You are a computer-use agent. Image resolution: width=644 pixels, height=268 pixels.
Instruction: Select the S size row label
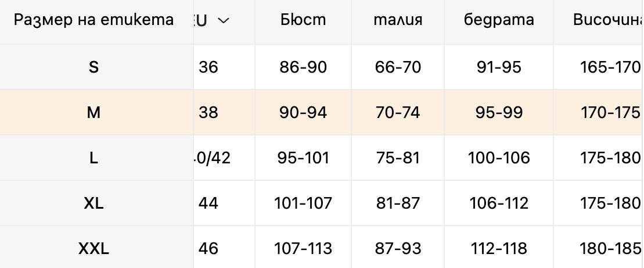pyautogui.click(x=93, y=67)
